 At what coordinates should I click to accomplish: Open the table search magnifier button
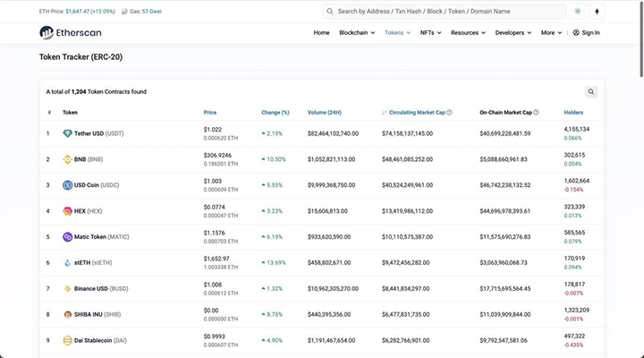pyautogui.click(x=591, y=91)
